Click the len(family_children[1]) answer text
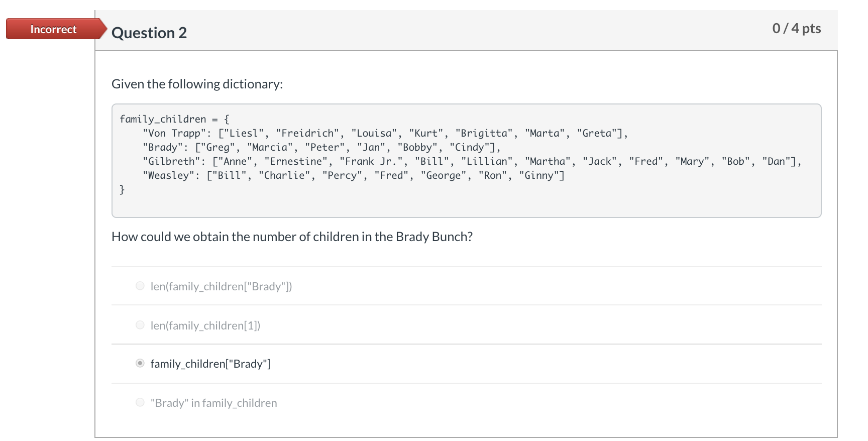868x441 pixels. (205, 325)
